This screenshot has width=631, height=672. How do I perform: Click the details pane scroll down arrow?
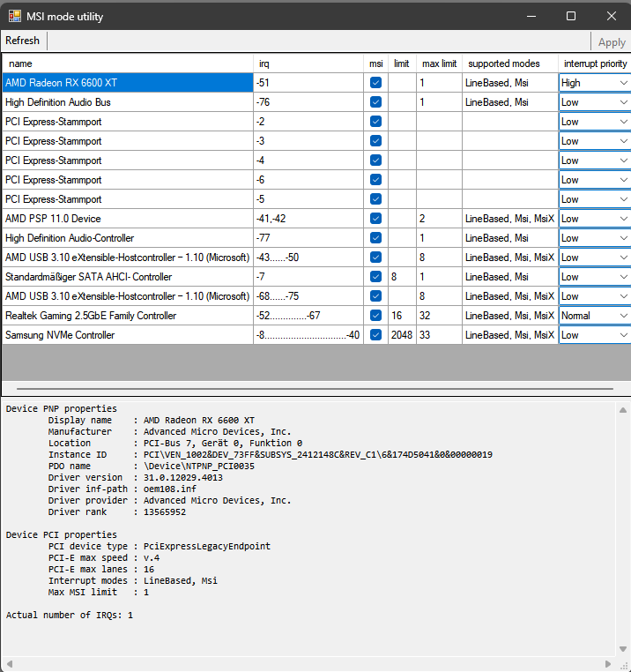(623, 649)
